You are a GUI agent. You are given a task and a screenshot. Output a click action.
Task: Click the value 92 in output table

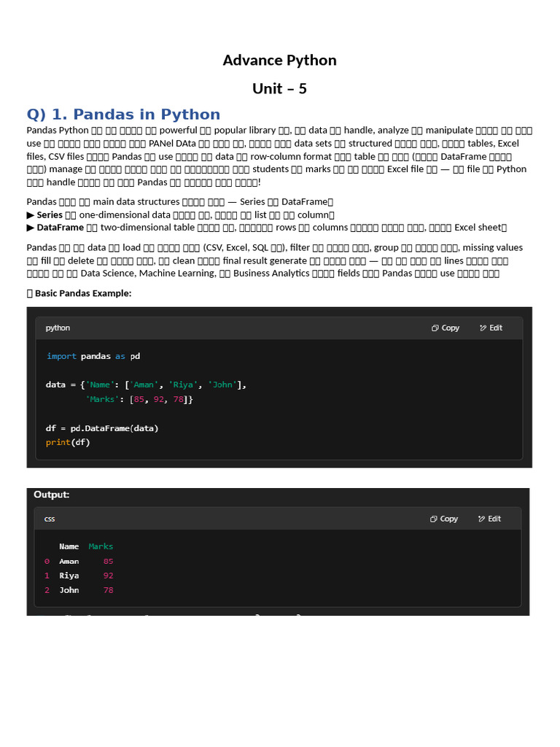click(108, 576)
